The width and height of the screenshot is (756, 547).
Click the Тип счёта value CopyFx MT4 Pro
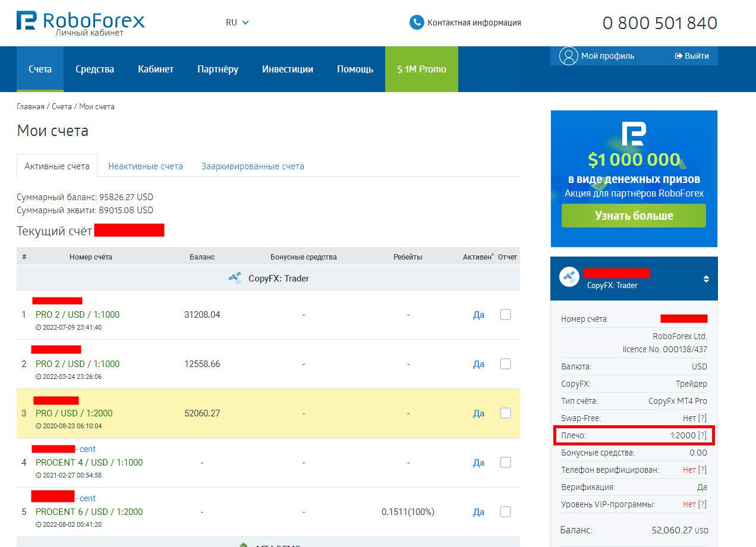[678, 401]
